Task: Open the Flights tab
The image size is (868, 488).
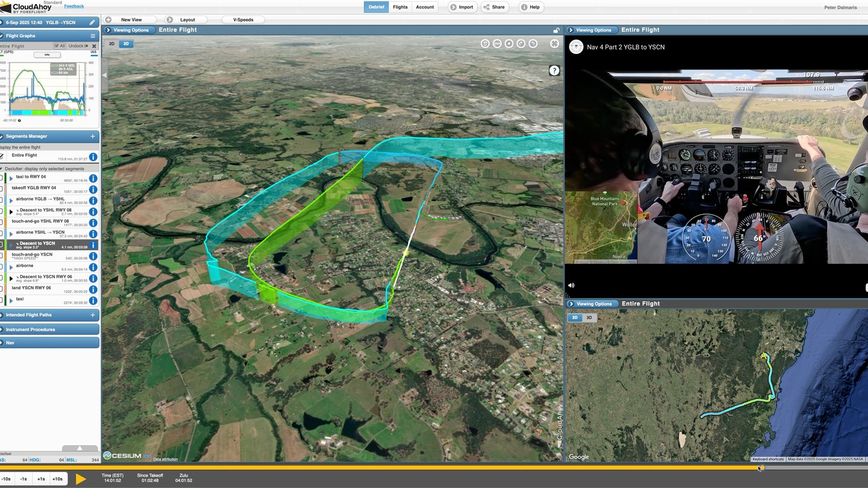Action: pyautogui.click(x=400, y=7)
